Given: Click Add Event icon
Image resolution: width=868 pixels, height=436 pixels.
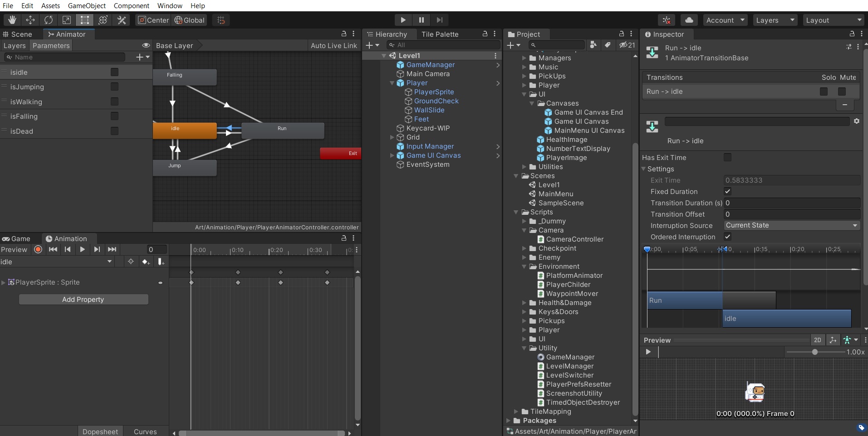Looking at the screenshot, I should pos(161,262).
